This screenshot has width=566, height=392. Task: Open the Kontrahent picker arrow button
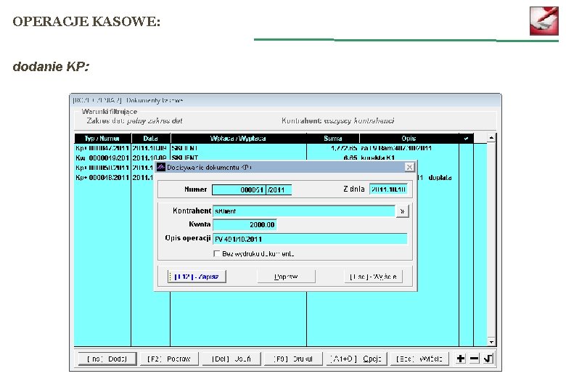click(403, 211)
